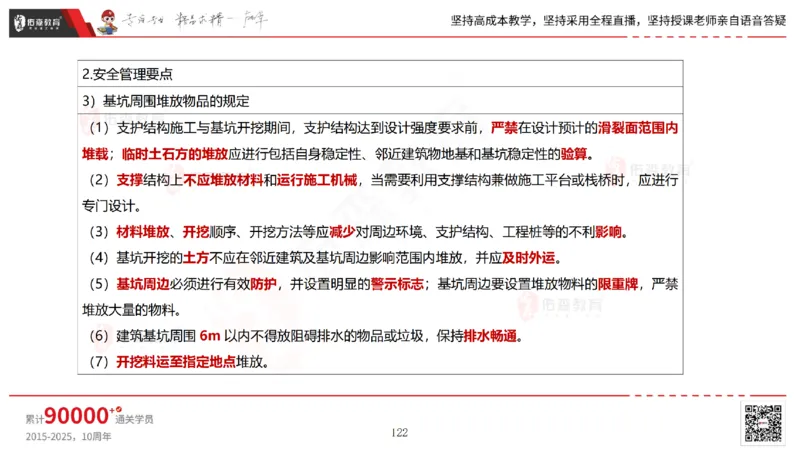Click the "90000" figure in footer
This screenshot has width=800, height=450.
(x=77, y=416)
